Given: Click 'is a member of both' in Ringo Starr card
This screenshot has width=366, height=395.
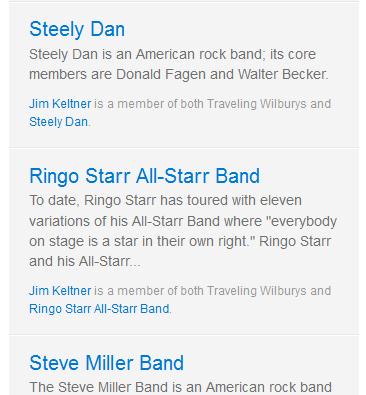Looking at the screenshot, I should (x=149, y=291).
